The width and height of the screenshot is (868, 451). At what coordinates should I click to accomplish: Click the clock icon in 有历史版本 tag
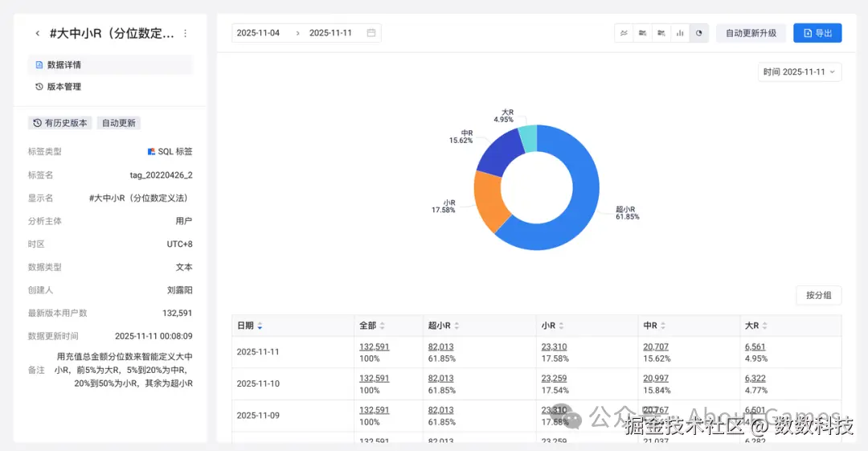click(x=37, y=123)
